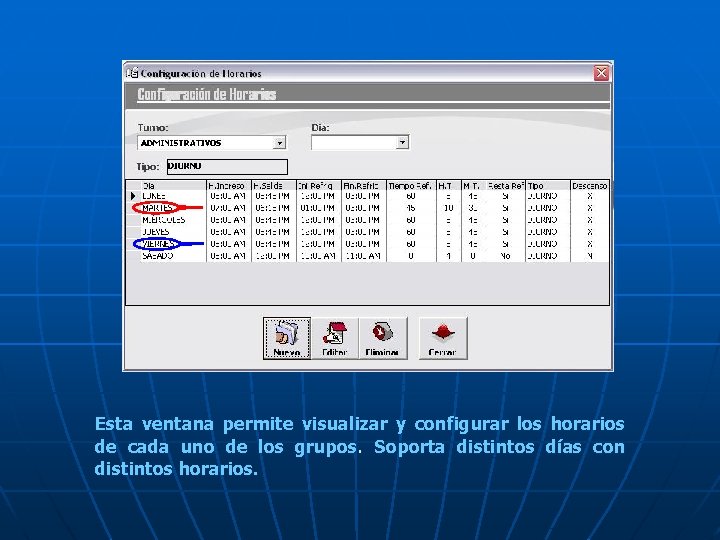
Task: Click the Fin.Refrig column header
Action: (x=364, y=186)
